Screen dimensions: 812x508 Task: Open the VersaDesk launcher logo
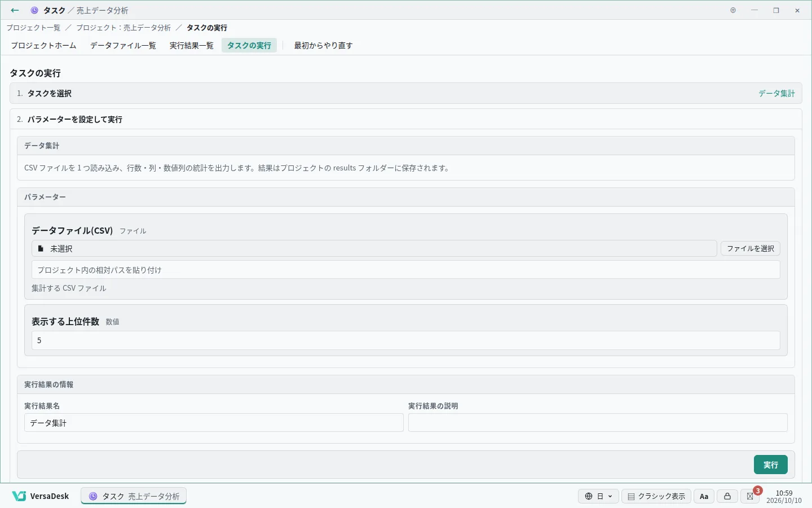[41, 496]
